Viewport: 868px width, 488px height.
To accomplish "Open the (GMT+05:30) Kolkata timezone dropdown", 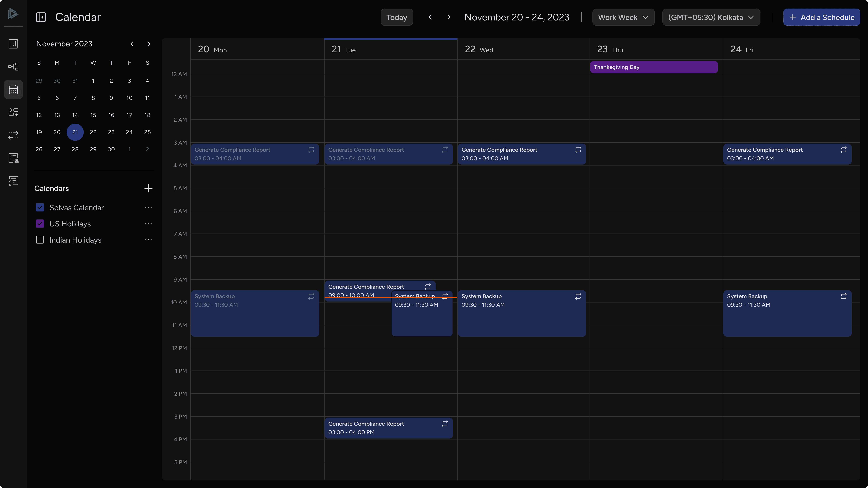I will (711, 17).
